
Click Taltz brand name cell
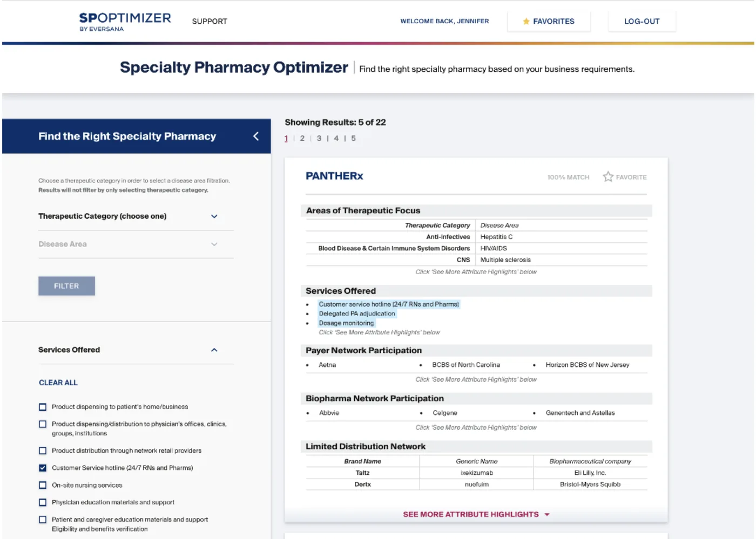coord(362,473)
